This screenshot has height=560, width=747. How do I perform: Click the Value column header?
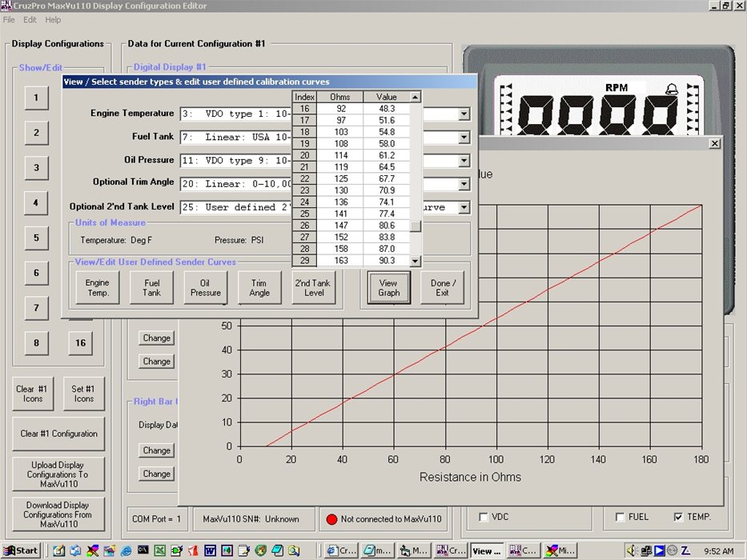click(387, 97)
